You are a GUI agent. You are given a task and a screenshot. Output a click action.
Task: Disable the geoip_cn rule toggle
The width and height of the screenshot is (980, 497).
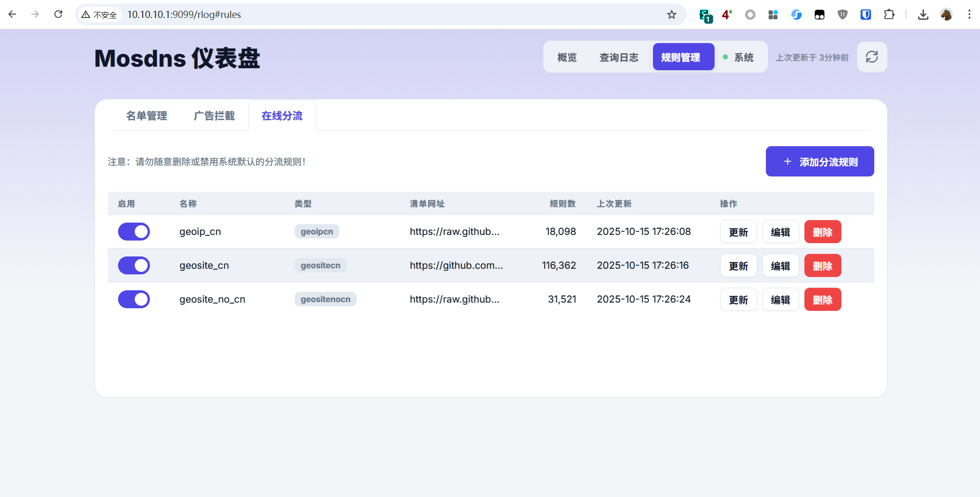tap(134, 231)
